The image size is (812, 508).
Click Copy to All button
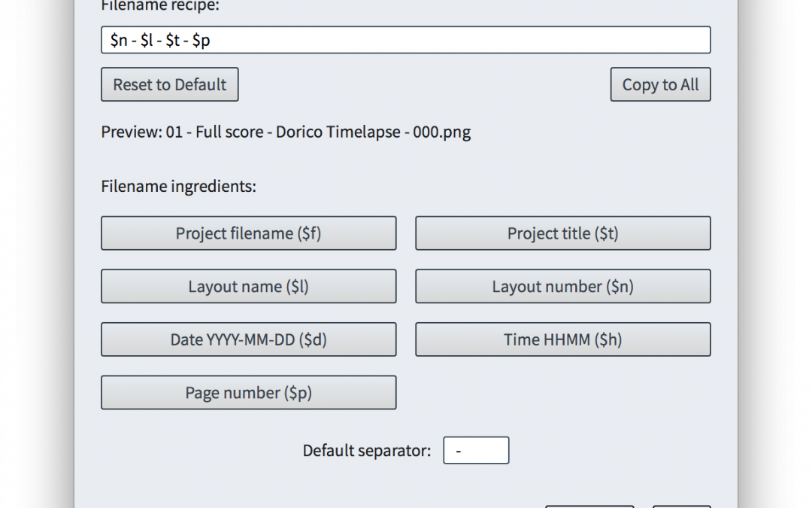click(x=660, y=84)
